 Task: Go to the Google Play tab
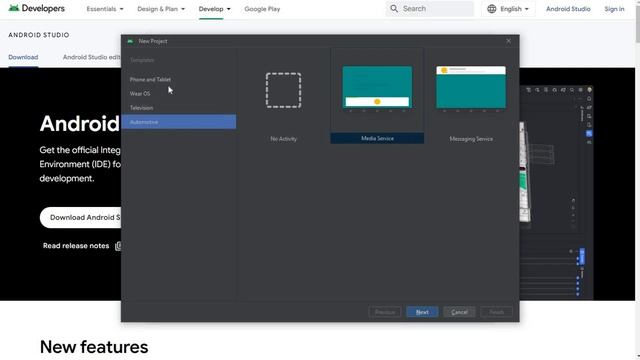(x=262, y=9)
